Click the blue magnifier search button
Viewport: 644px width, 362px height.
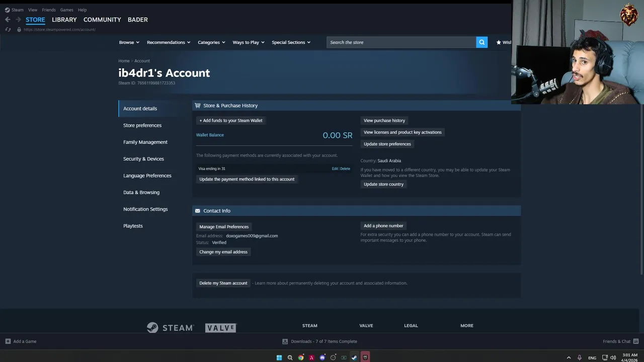tap(482, 42)
